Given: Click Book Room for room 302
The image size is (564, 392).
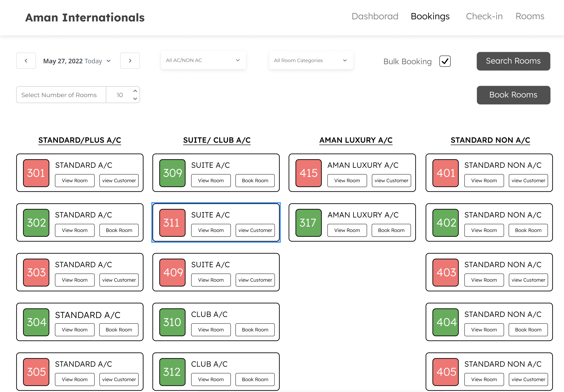Looking at the screenshot, I should [119, 230].
